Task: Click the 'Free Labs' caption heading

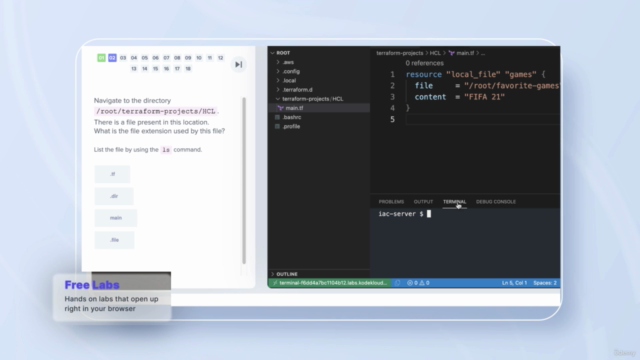Action: (92, 285)
